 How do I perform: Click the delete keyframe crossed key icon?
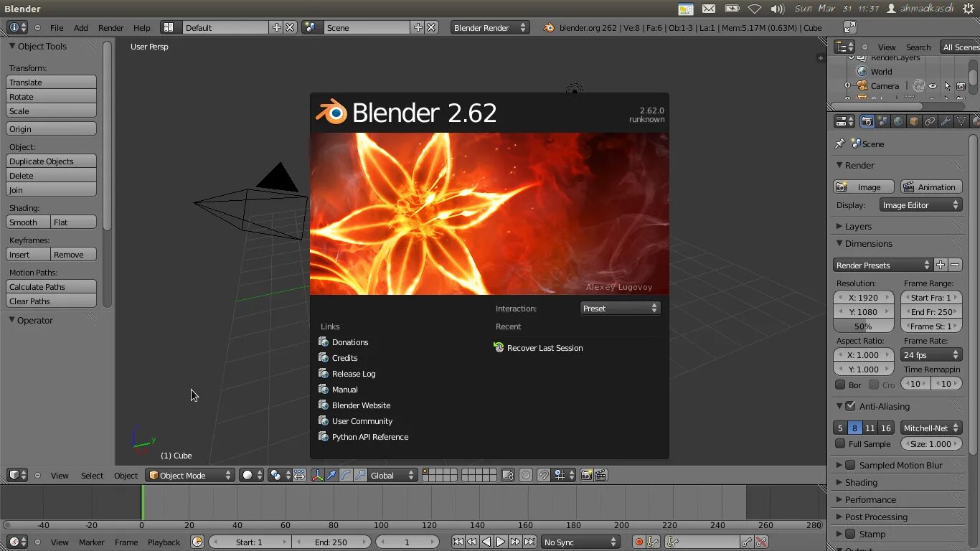click(x=761, y=542)
